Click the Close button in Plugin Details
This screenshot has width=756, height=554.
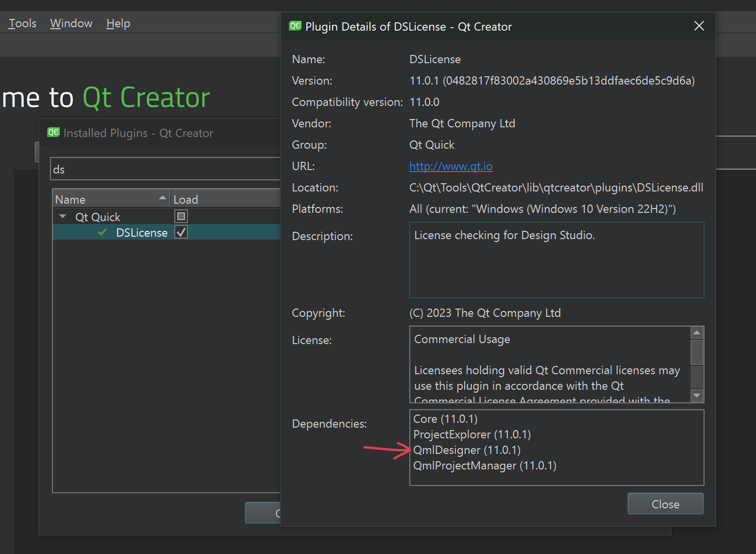point(665,504)
